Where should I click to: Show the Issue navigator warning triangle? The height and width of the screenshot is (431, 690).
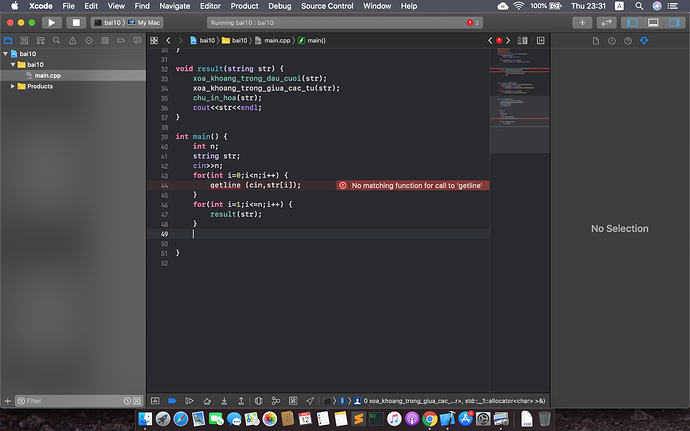(x=73, y=41)
